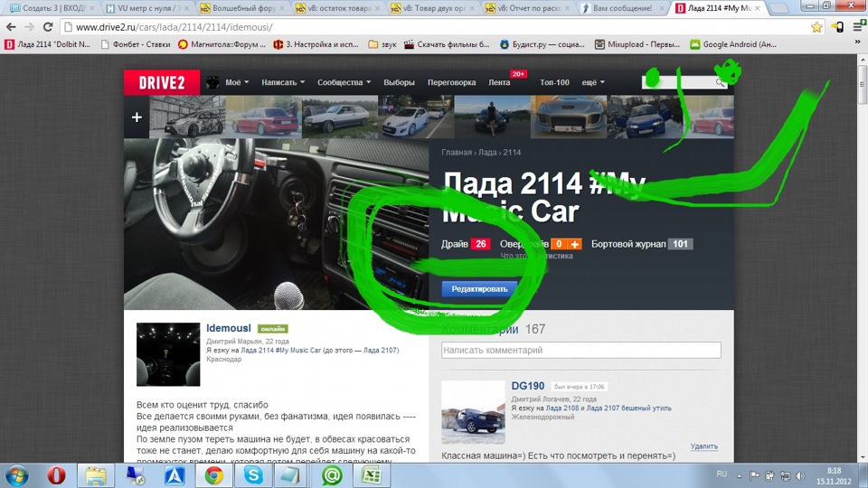Click the RU language indicator
This screenshot has height=488, width=868.
pyautogui.click(x=722, y=474)
